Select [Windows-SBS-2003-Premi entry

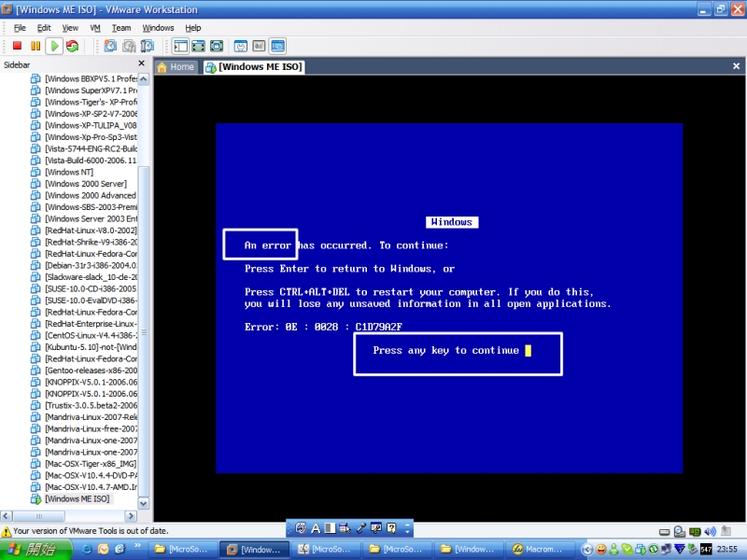84,207
